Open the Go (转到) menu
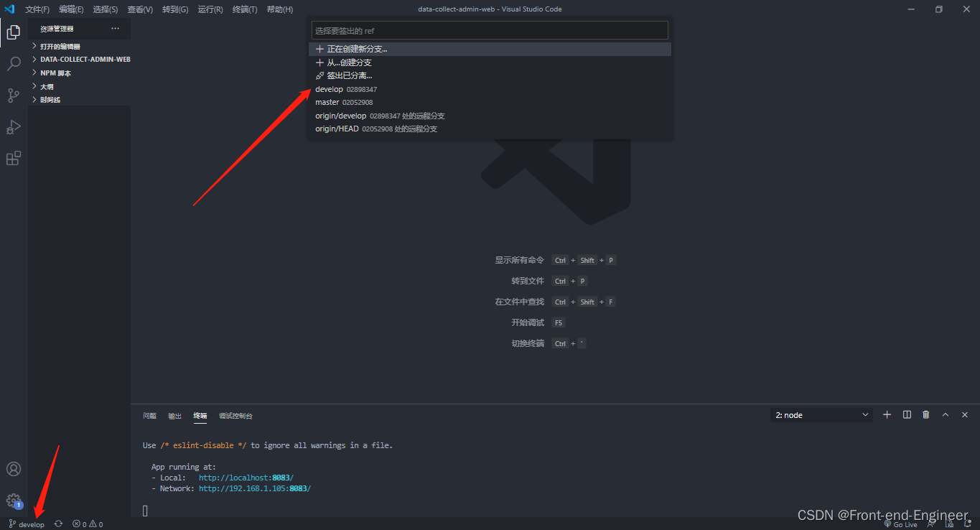 click(175, 9)
